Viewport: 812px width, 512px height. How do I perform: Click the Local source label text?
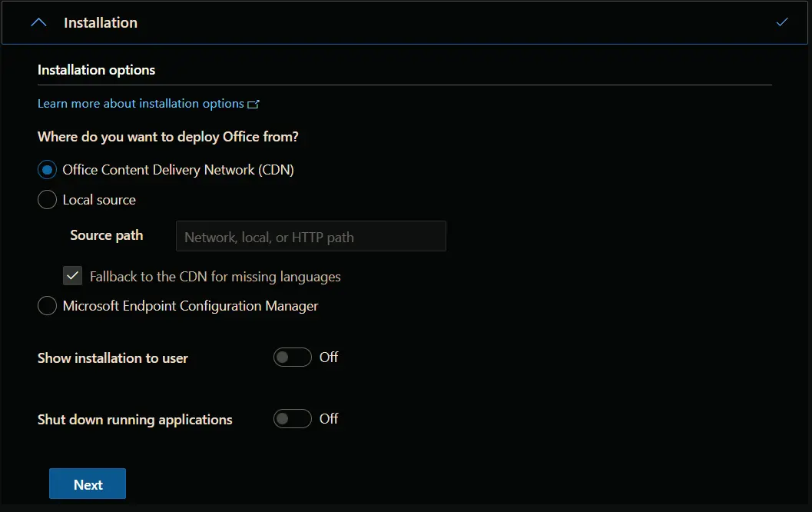click(x=99, y=200)
